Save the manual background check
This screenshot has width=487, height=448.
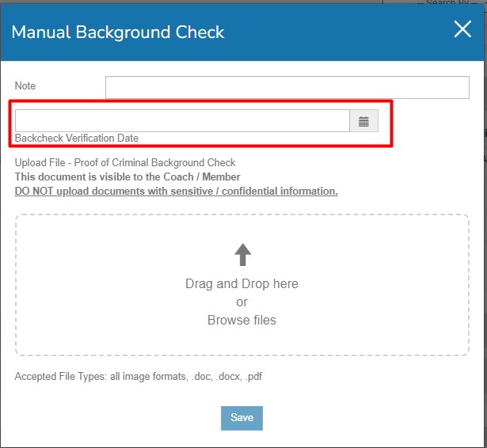(242, 418)
